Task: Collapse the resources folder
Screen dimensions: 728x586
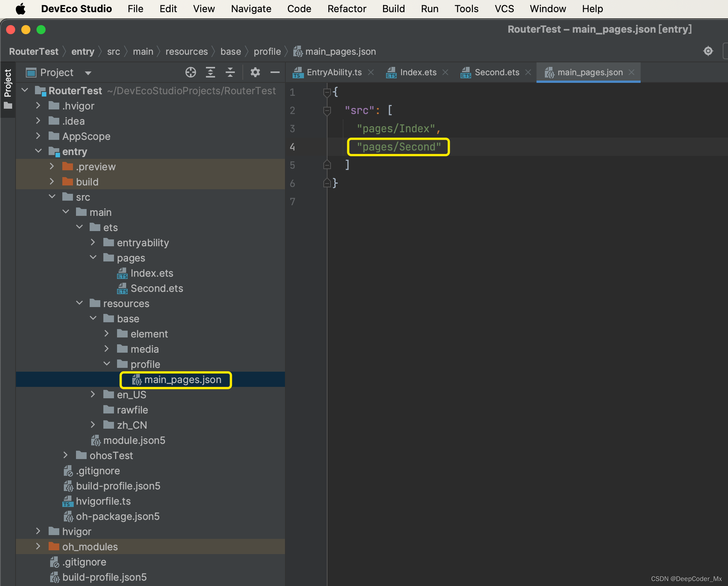Action: click(79, 303)
